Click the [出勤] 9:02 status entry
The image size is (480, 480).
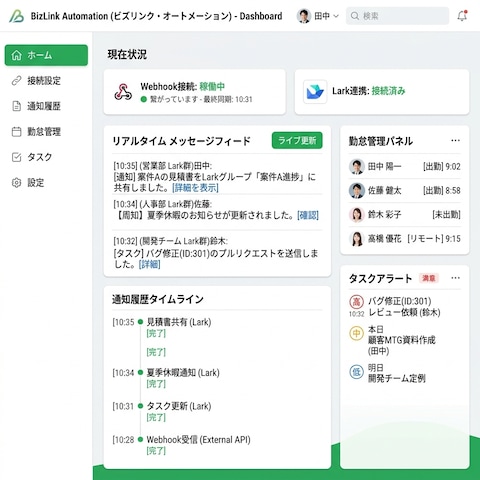[442, 167]
